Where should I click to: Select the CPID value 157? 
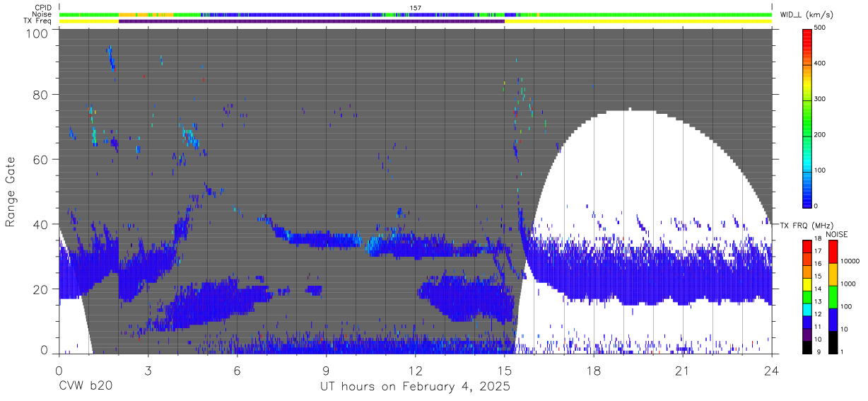[415, 8]
